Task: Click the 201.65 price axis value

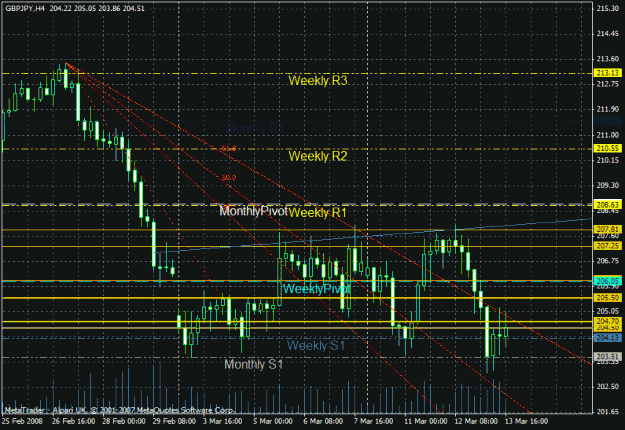Action: [607, 412]
